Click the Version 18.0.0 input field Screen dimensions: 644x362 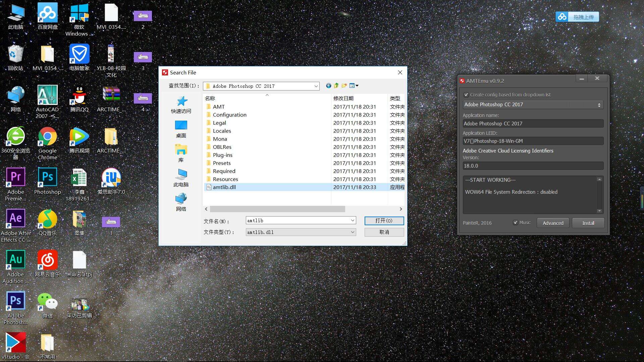point(533,166)
